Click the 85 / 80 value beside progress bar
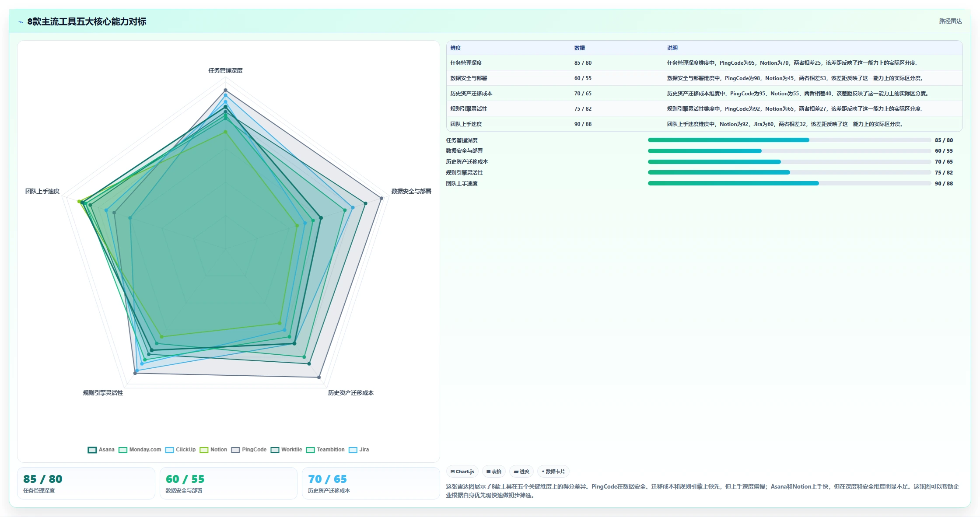980x517 pixels. tap(944, 140)
